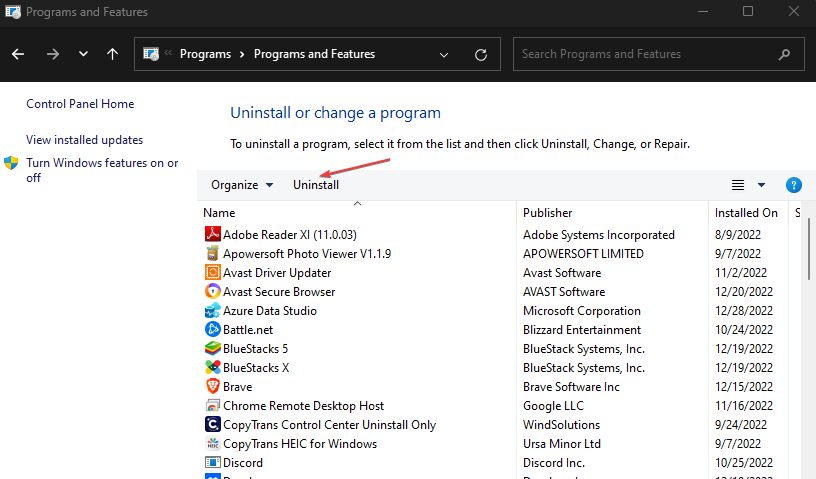Click the Chrome Remote Desktop Host icon
This screenshot has width=816, height=479.
click(212, 405)
